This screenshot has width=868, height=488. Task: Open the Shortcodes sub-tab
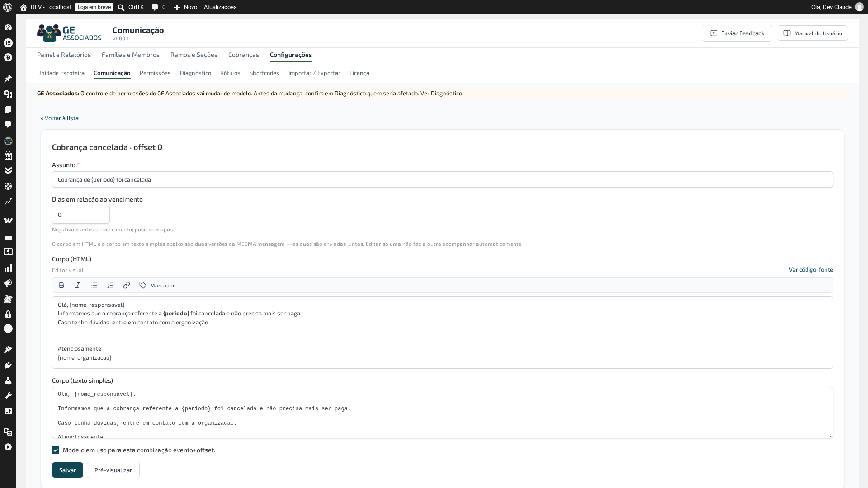point(264,73)
